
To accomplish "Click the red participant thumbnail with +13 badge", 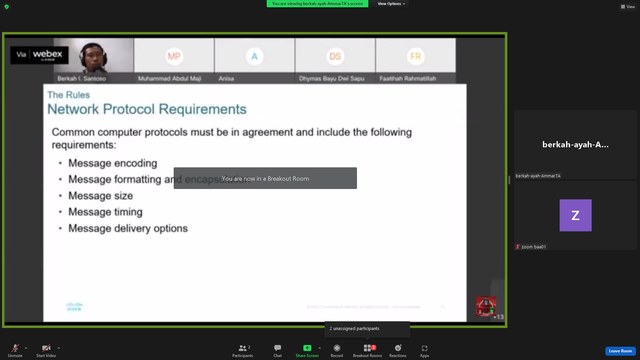I will [x=486, y=307].
